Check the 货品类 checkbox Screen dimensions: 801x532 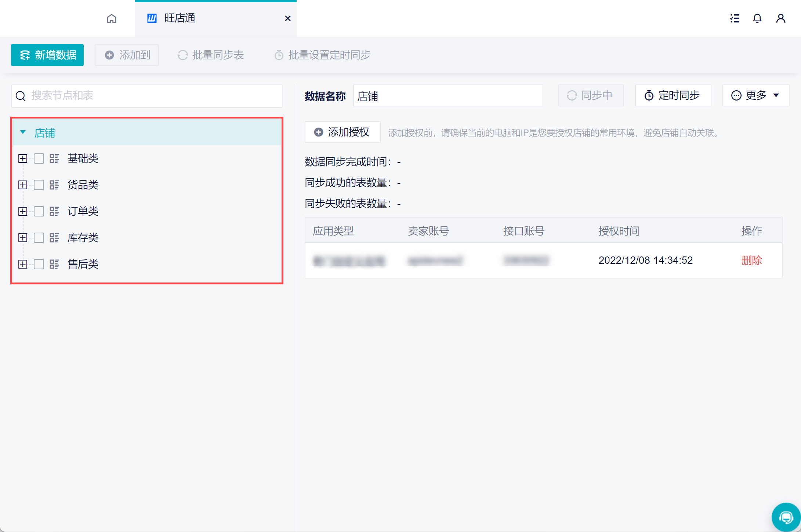click(39, 185)
